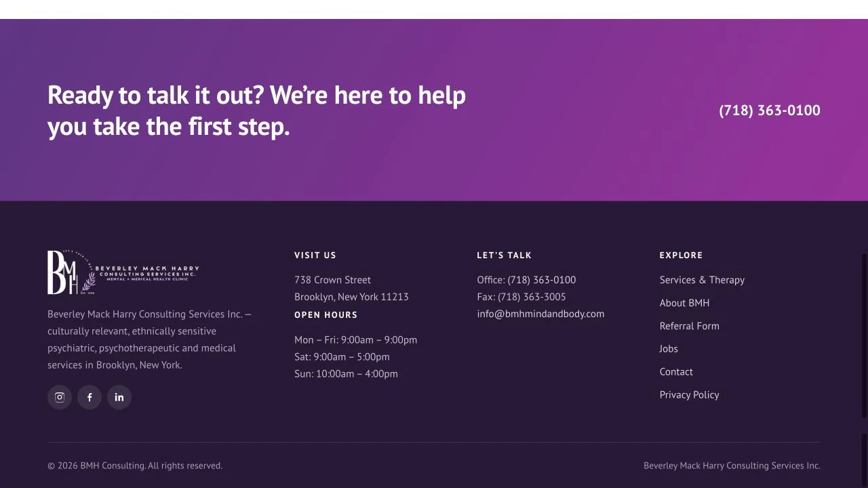Email info@bmhmindandbody.com
The height and width of the screenshot is (488, 868).
coord(540,314)
